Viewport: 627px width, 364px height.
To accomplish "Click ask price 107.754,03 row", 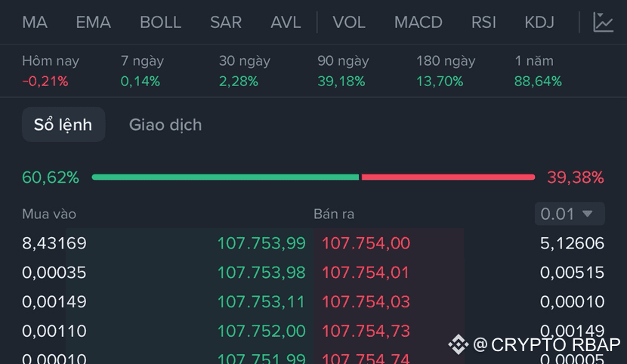I will point(366,302).
